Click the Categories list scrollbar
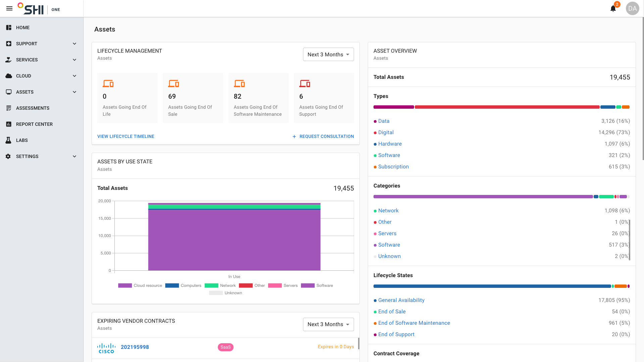Screen dimensions: 644x362 pyautogui.click(x=629, y=240)
